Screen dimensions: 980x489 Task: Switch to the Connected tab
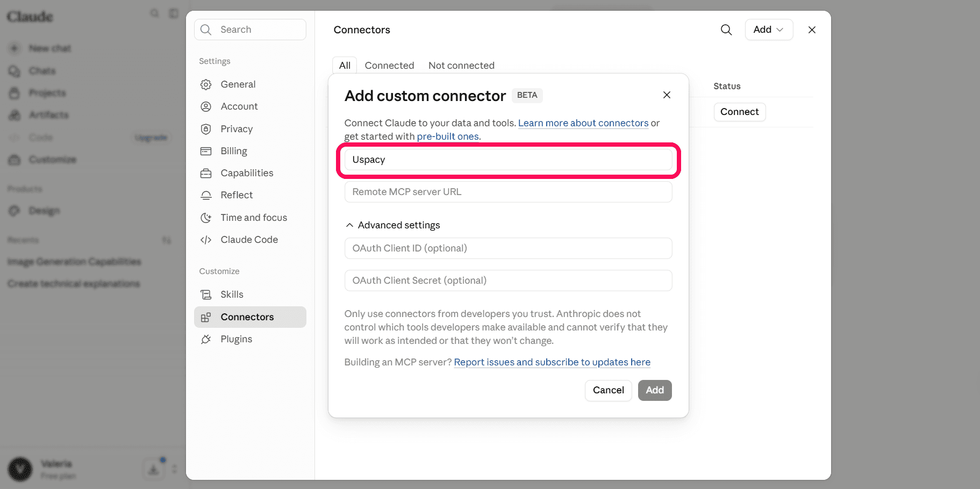pos(389,66)
